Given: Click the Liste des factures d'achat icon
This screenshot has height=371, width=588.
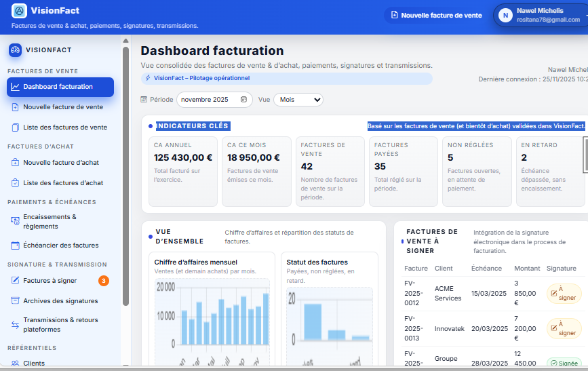Looking at the screenshot, I should [15, 183].
